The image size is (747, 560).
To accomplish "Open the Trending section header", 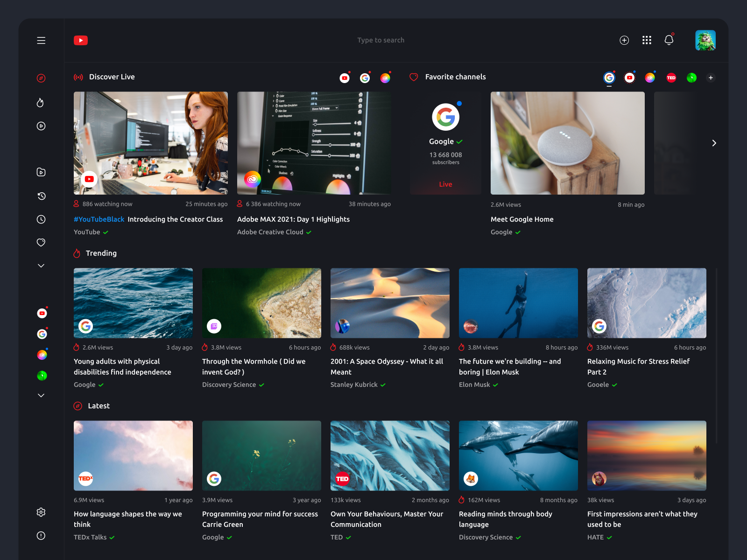I will click(101, 253).
